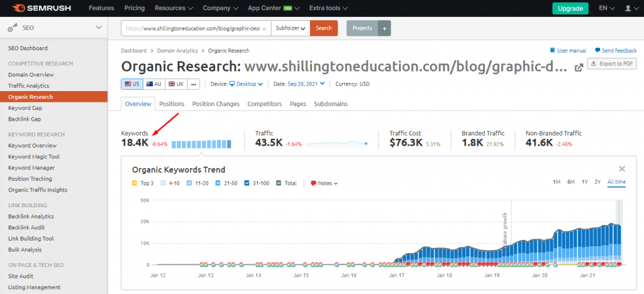The image size is (644, 294).
Task: Click the Traffic trend sparkline
Action: (x=336, y=143)
